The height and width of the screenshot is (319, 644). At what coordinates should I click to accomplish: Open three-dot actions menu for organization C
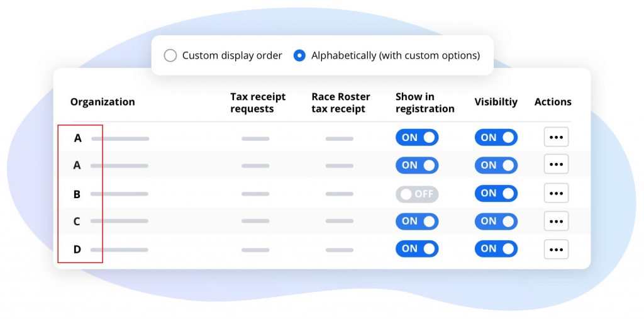[556, 221]
